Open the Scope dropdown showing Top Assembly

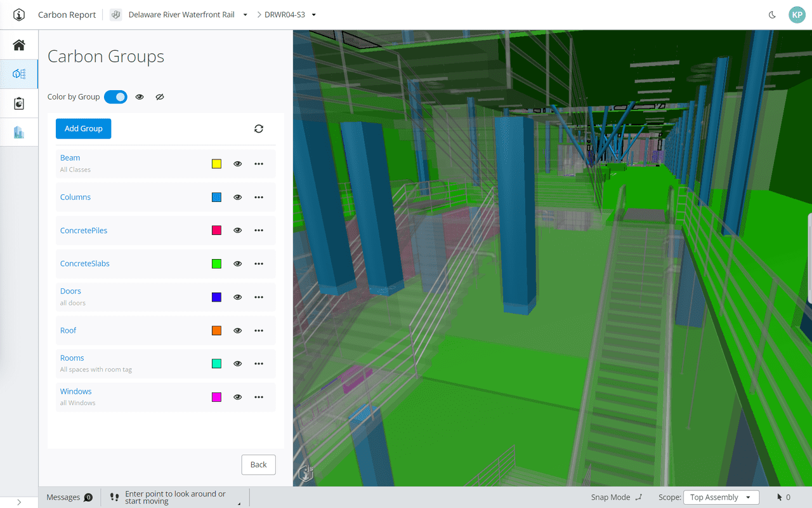pyautogui.click(x=721, y=497)
